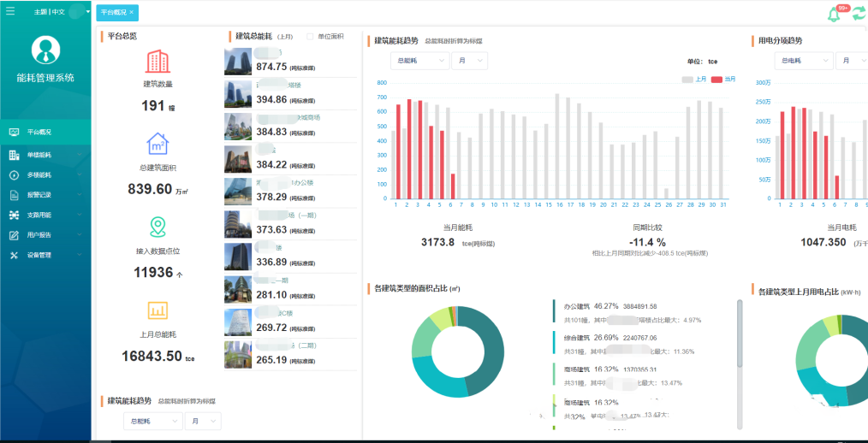Open the notification bell with 99+ badge
Viewport: 868px width, 443px height.
coord(833,14)
